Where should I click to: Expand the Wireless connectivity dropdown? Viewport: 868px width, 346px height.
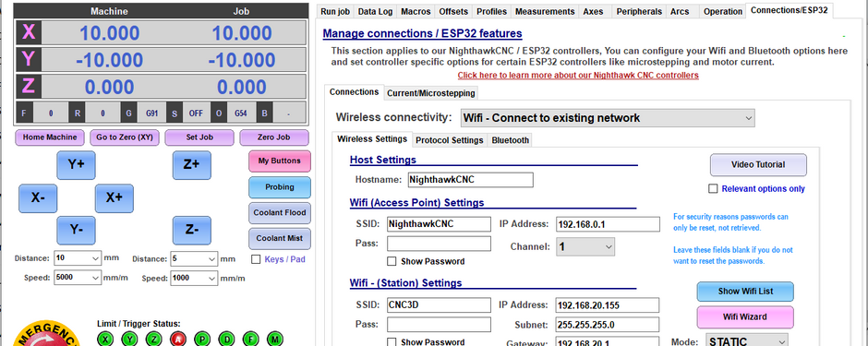pos(608,118)
